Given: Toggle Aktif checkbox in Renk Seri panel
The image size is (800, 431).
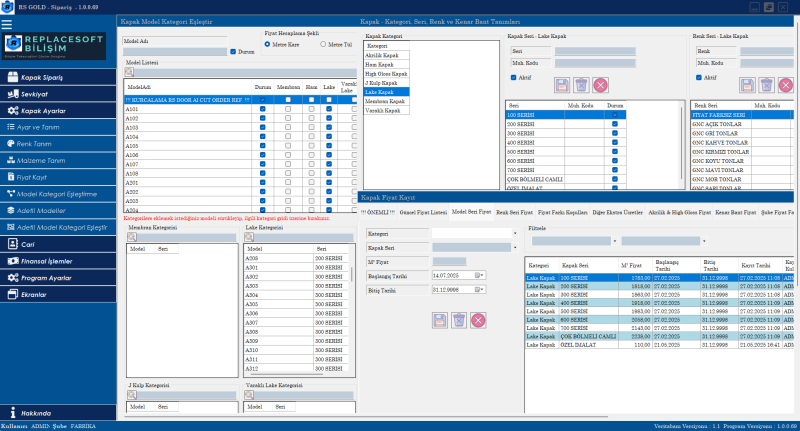Looking at the screenshot, I should [699, 78].
